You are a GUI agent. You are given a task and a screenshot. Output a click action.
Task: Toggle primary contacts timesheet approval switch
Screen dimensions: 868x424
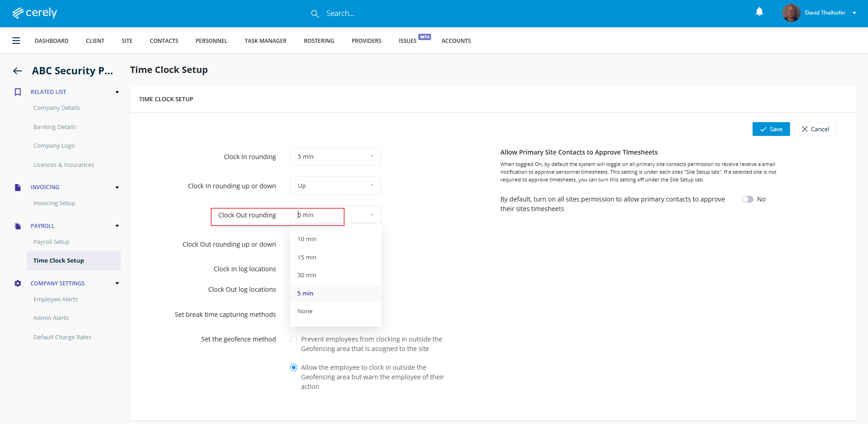point(747,199)
